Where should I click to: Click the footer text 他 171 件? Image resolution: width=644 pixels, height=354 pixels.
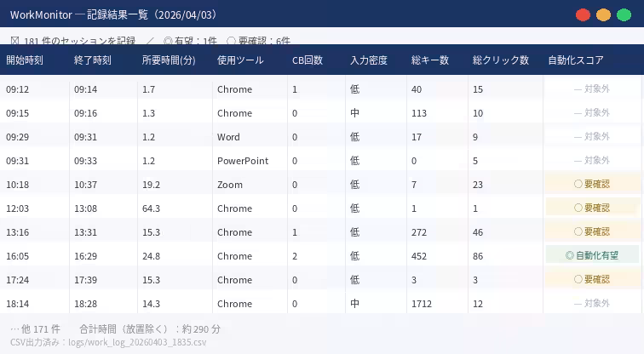point(35,329)
